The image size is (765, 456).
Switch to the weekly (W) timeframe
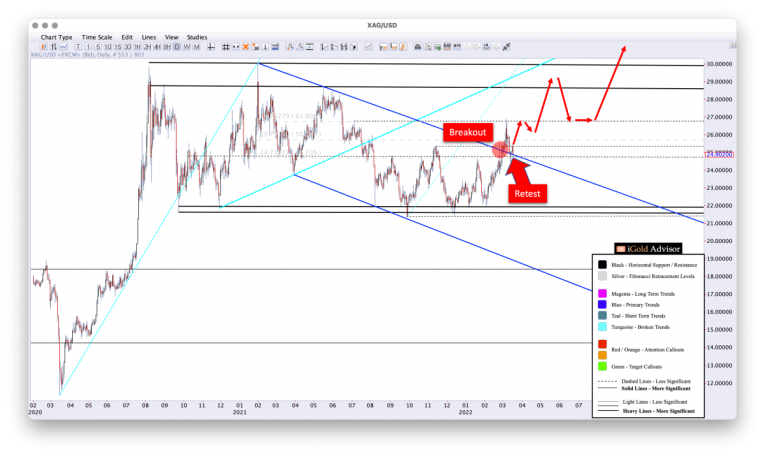tap(187, 46)
